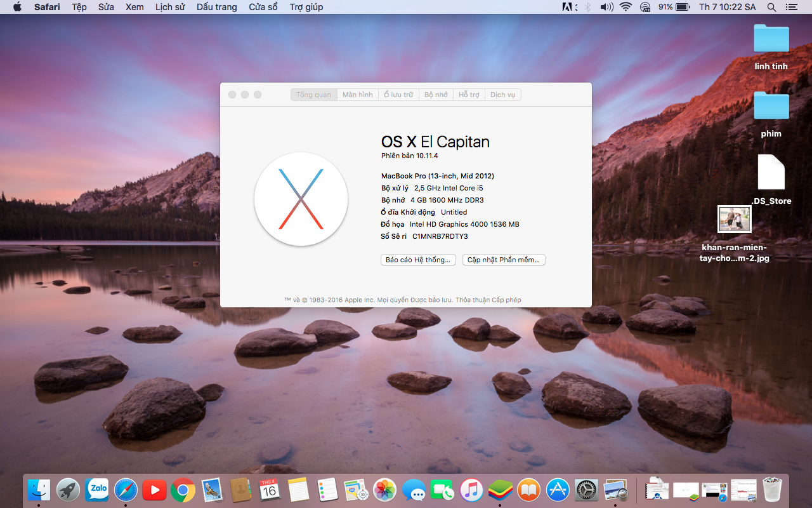Open the Wi-Fi status menu
The height and width of the screenshot is (508, 812).
coord(626,7)
